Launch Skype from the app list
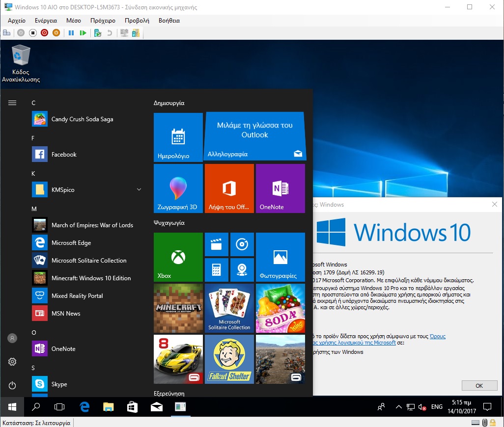Image resolution: width=504 pixels, height=427 pixels. [87, 384]
